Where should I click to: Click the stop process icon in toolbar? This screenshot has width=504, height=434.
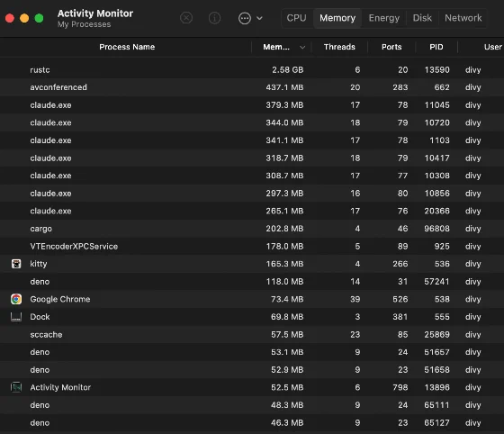click(x=186, y=18)
